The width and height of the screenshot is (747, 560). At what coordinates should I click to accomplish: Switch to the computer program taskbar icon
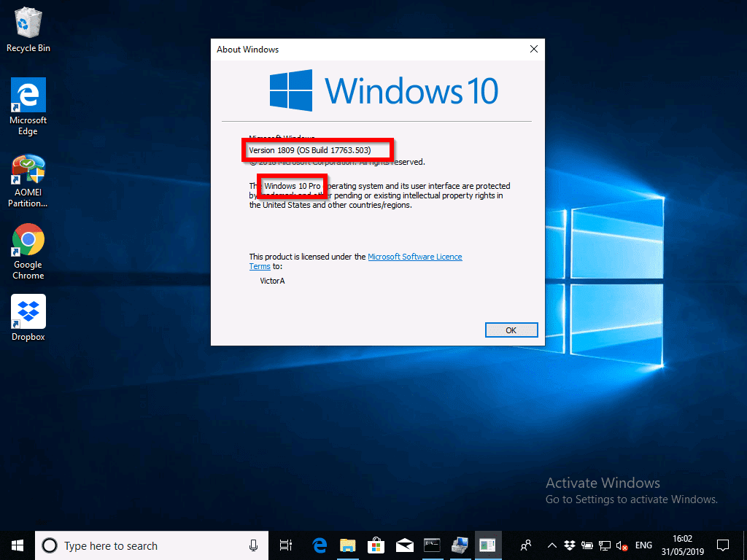460,545
